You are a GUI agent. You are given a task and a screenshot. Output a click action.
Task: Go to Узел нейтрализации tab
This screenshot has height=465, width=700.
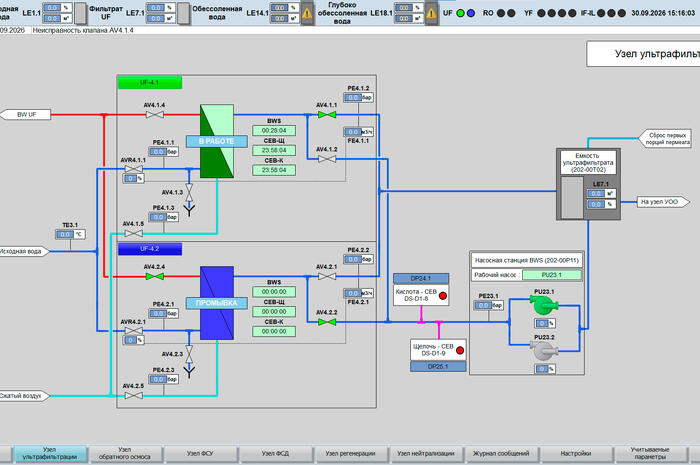[x=425, y=453]
